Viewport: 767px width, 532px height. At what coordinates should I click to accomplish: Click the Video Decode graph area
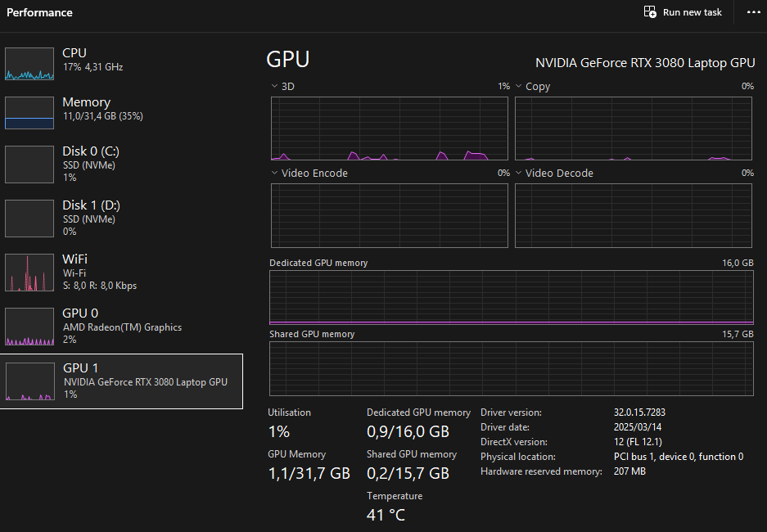pos(634,214)
